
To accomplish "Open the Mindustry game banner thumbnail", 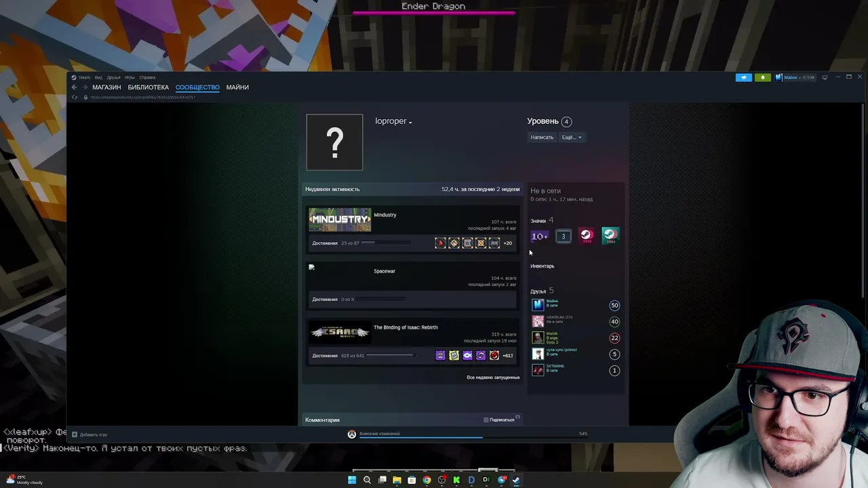I will [x=340, y=220].
